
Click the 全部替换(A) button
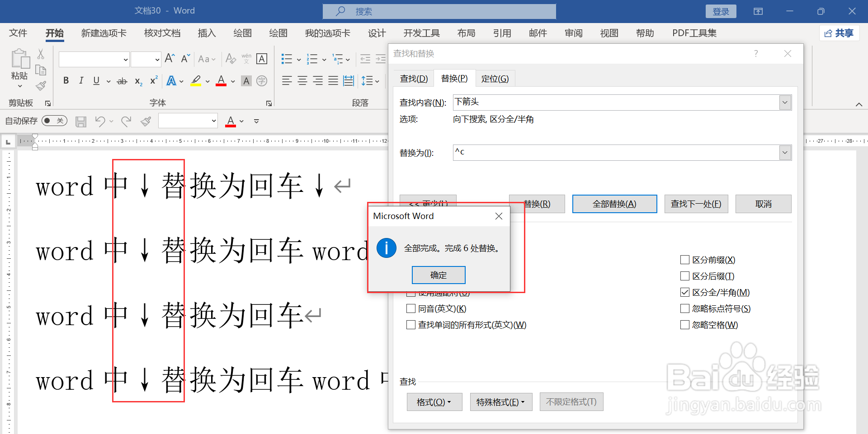point(614,204)
